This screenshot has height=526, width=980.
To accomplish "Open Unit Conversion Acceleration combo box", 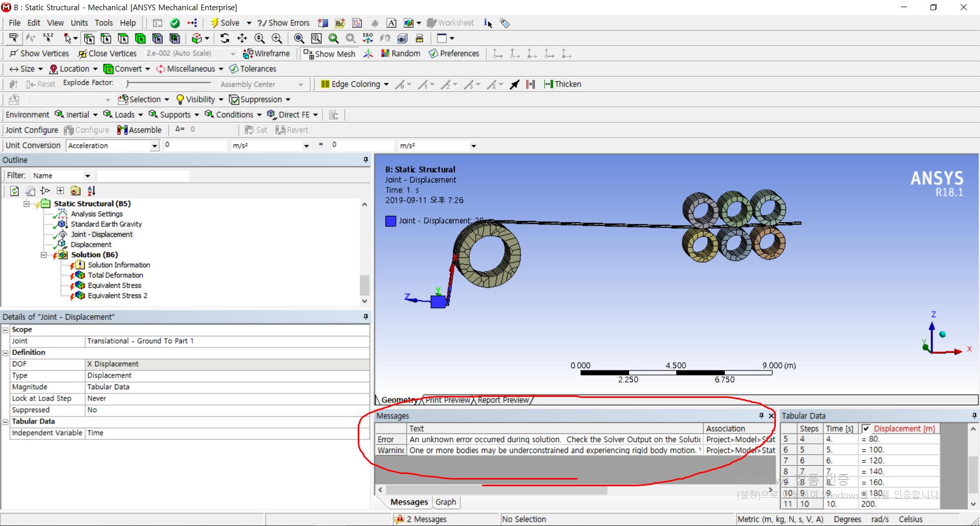I will (113, 146).
